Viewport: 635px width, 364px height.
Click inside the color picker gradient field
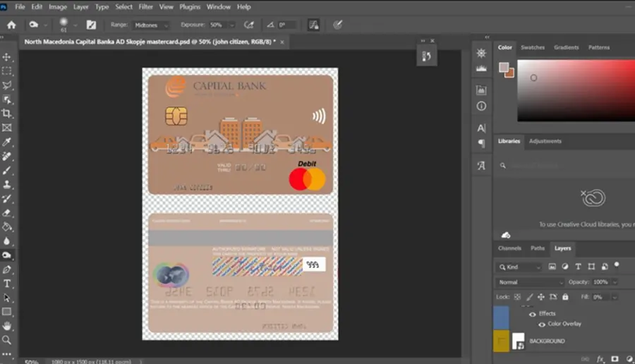point(576,90)
